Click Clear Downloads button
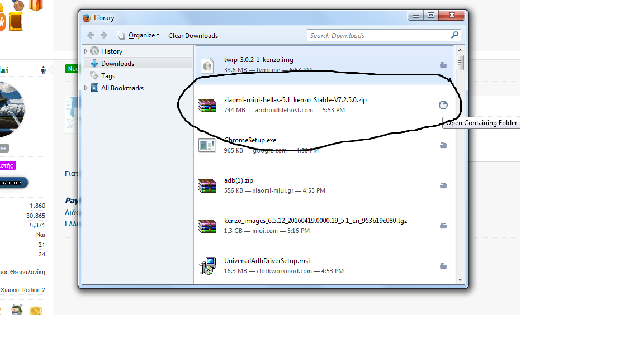644x362 pixels. point(193,36)
